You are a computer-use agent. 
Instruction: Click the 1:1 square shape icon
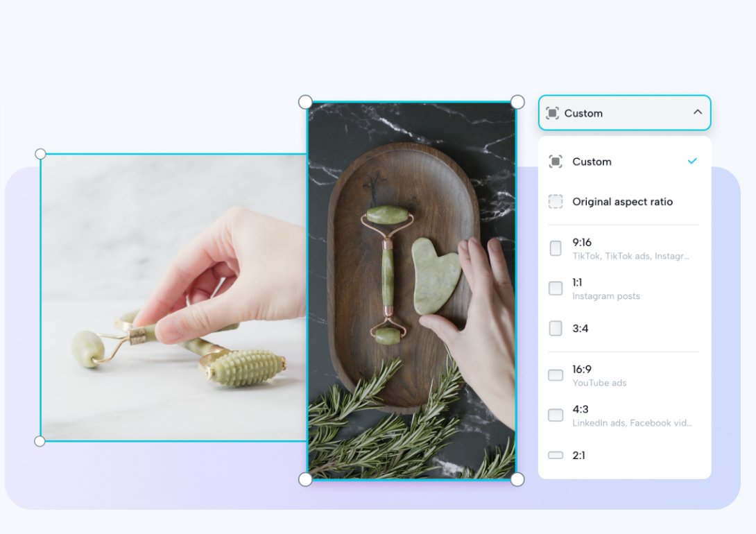(x=556, y=288)
